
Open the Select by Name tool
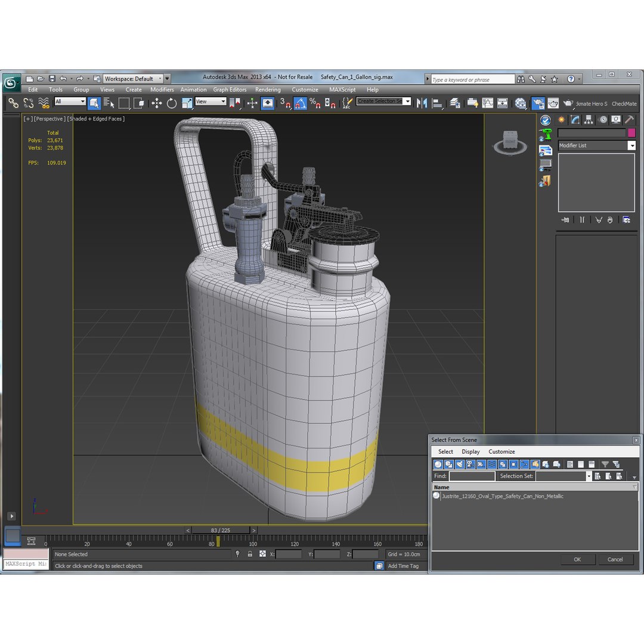pyautogui.click(x=109, y=103)
